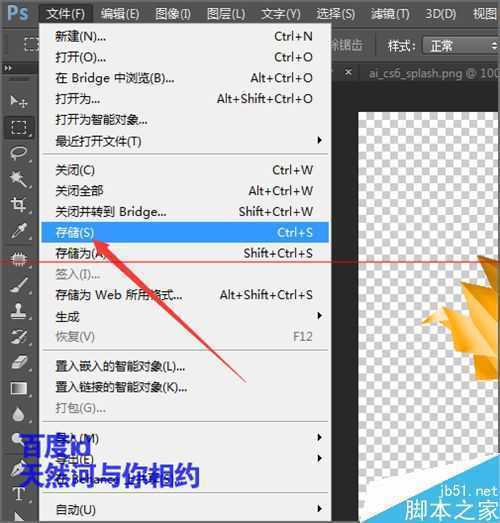Open the 选择(S) menu

[x=336, y=14]
